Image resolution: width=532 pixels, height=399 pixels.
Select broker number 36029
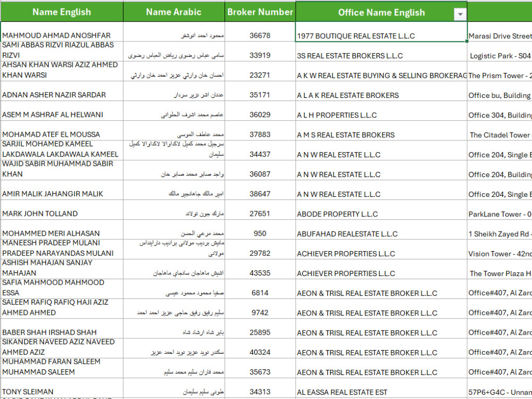click(260, 111)
